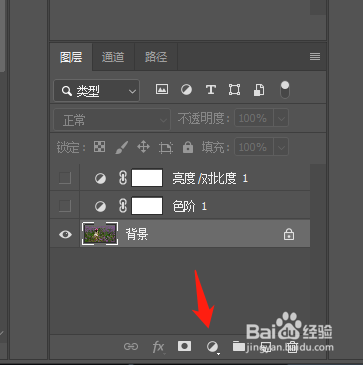Click lock position move icon
Screen dimensions: 363x365
[x=143, y=147]
